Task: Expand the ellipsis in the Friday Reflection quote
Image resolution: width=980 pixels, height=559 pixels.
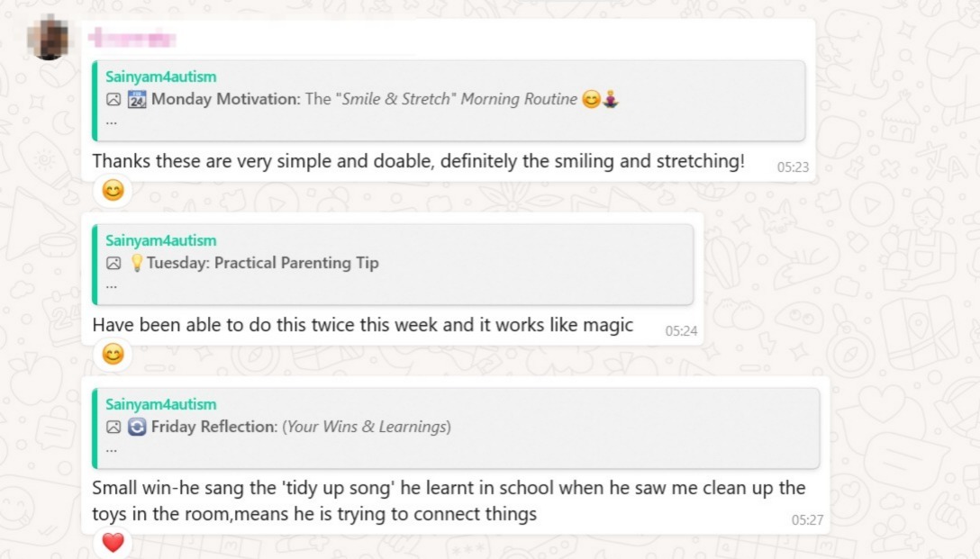Action: 111,449
